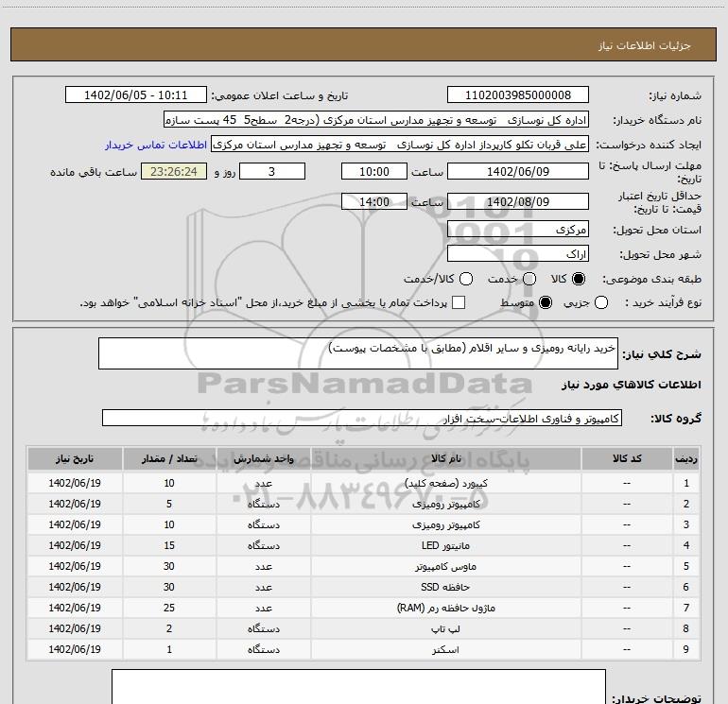Viewport: 728px width, 704px height.
Task: Click the request creator field علی قربان تکلو
Action: point(400,145)
